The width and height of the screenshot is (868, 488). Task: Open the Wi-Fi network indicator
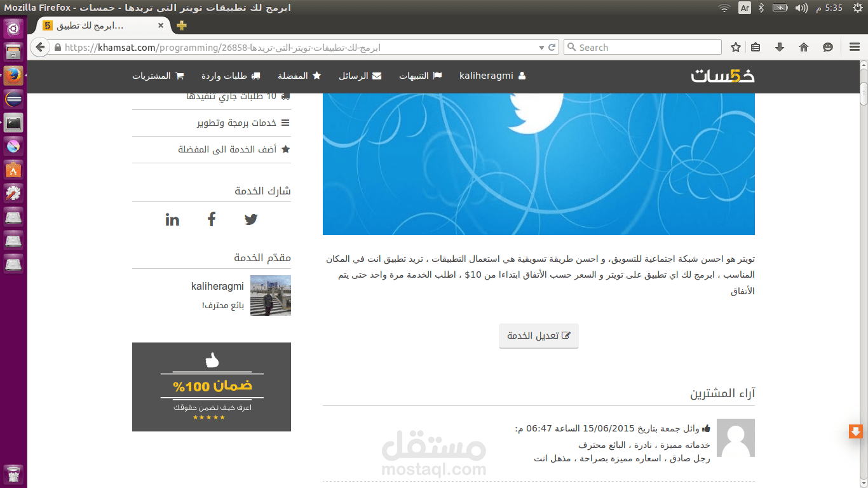[724, 8]
